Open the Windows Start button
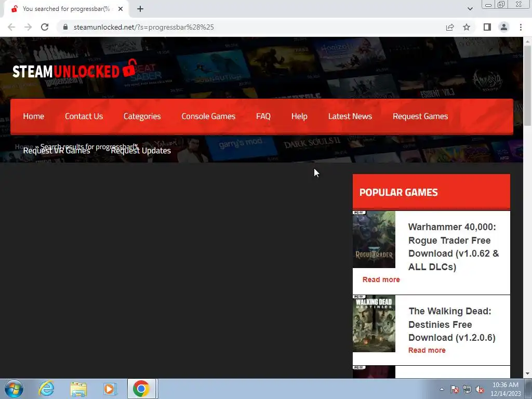The width and height of the screenshot is (532, 399). point(14,389)
